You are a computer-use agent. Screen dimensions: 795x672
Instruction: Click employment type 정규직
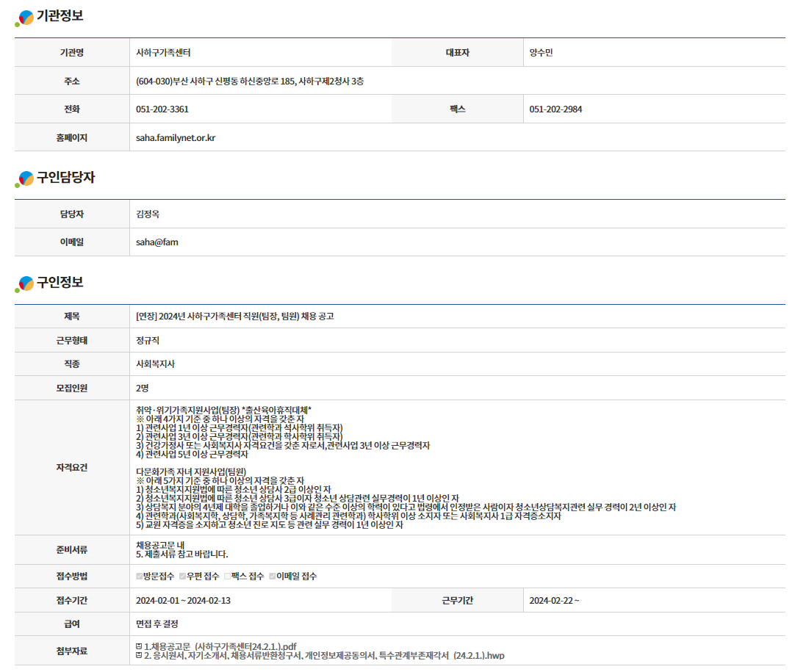tap(148, 341)
